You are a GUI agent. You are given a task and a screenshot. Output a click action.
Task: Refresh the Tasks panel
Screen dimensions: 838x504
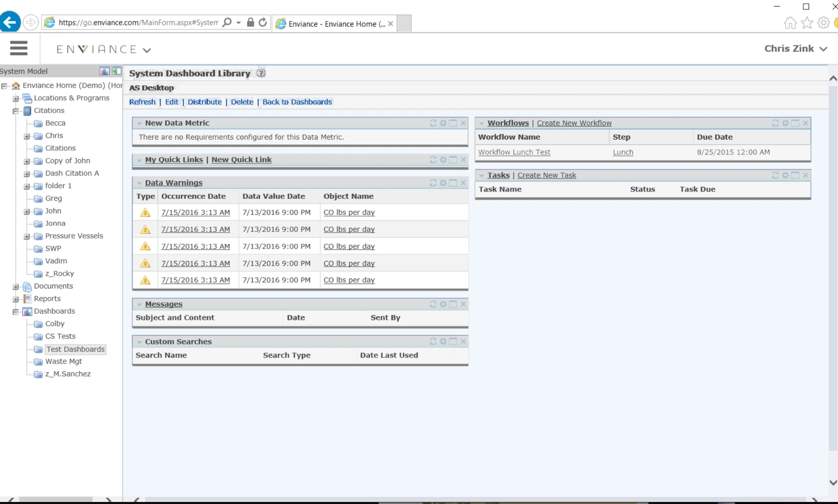[775, 175]
